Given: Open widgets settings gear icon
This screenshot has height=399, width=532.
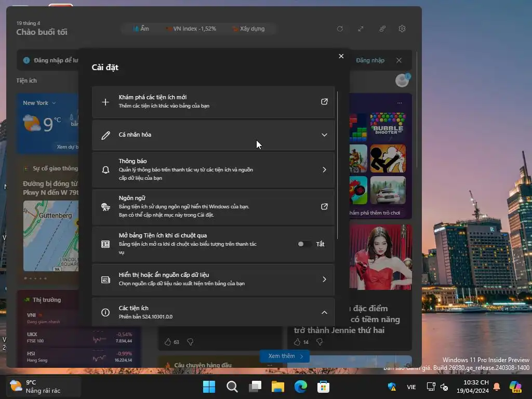Looking at the screenshot, I should click(402, 29).
